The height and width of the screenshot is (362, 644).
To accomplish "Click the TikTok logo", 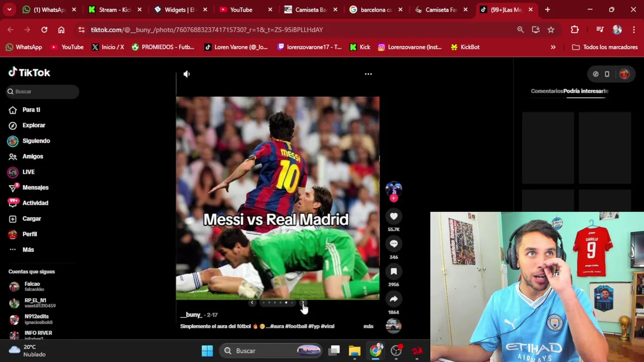I will (29, 72).
